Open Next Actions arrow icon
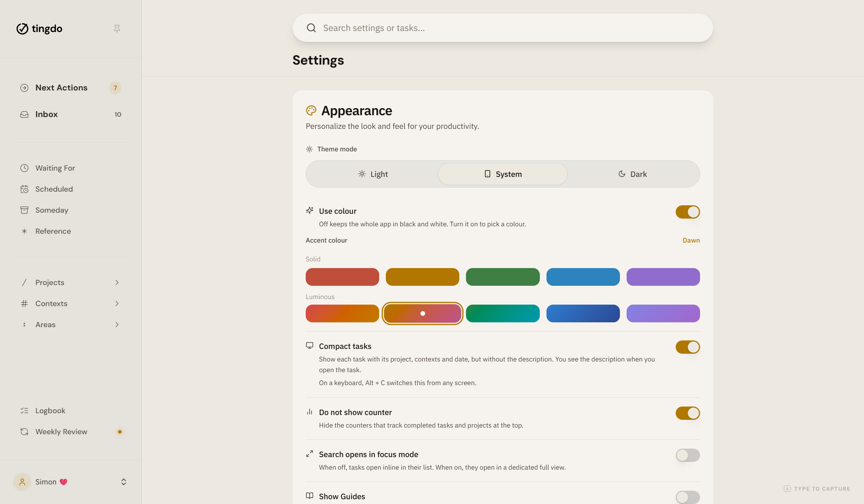The height and width of the screenshot is (504, 864). pyautogui.click(x=24, y=88)
